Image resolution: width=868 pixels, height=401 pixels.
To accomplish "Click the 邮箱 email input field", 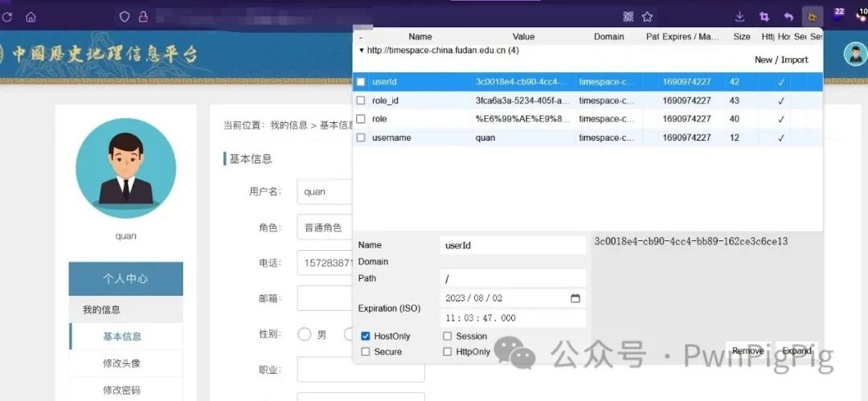I will (x=325, y=298).
